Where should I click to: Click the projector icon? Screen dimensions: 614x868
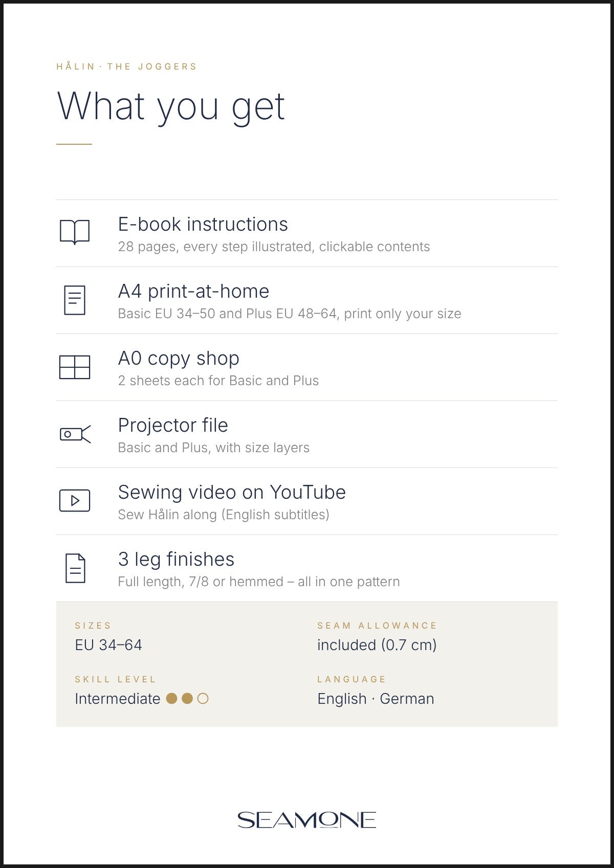click(x=75, y=434)
